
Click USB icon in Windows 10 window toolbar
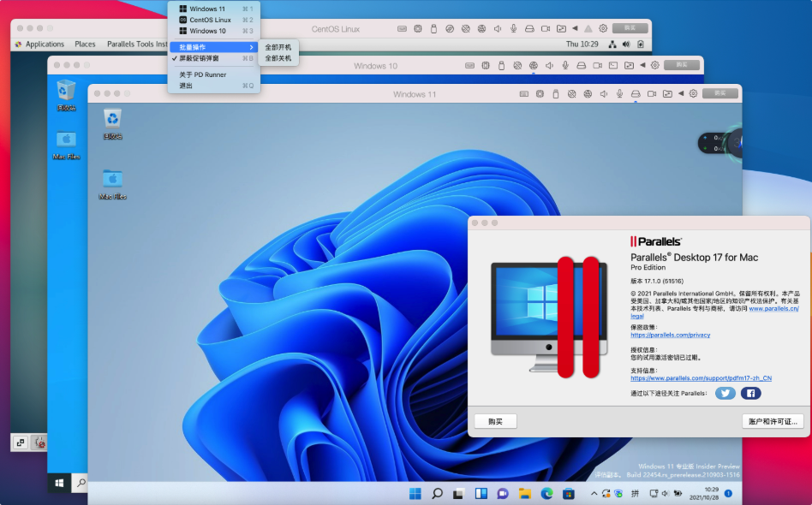click(x=501, y=65)
